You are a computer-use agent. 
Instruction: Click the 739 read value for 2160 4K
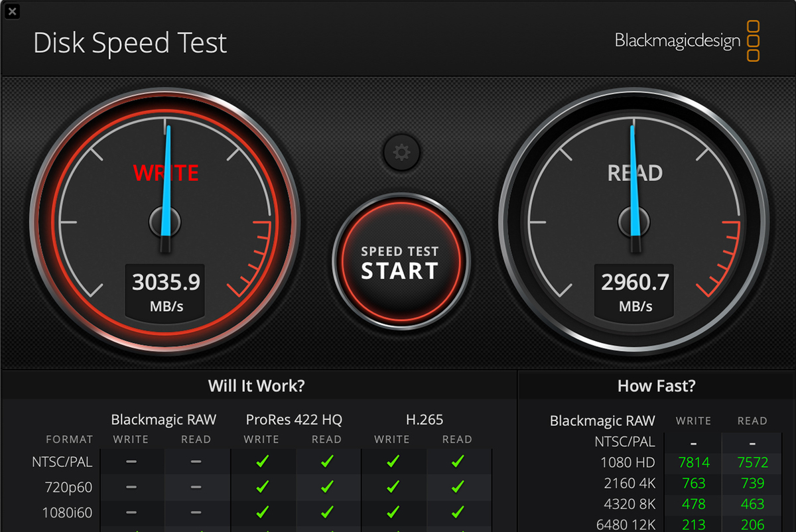point(753,483)
